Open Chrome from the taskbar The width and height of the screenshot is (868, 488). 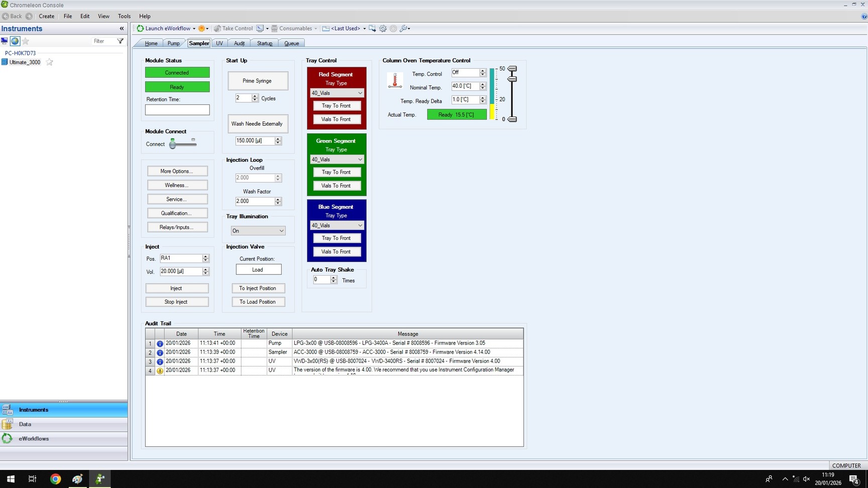click(x=55, y=479)
